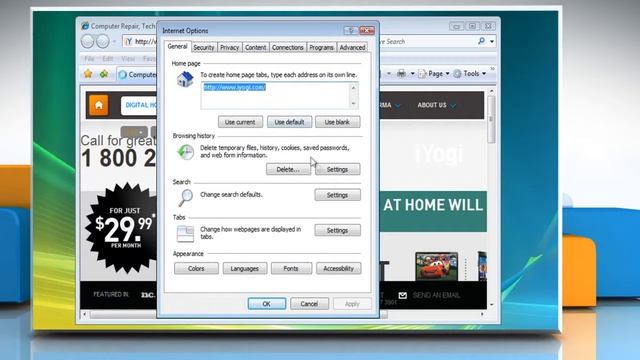The width and height of the screenshot is (640, 360).
Task: Expand the Print dropdown arrow
Action: [x=412, y=74]
